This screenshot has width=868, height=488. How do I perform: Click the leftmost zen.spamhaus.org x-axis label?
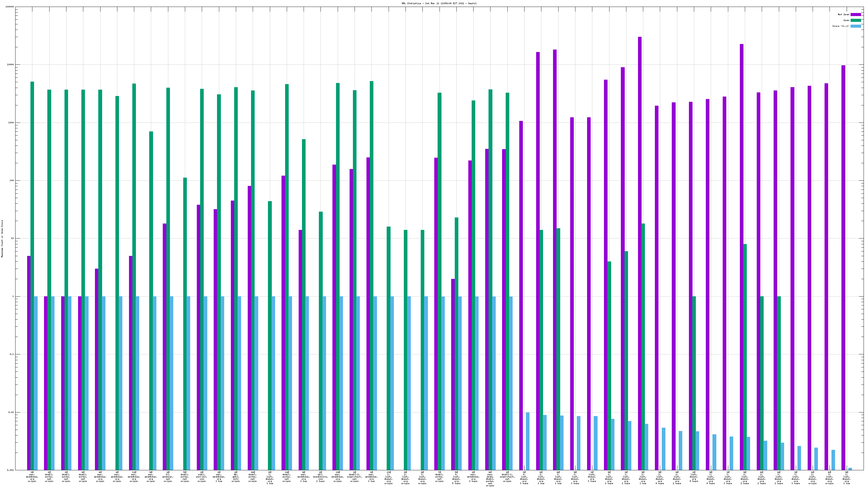pyautogui.click(x=32, y=477)
